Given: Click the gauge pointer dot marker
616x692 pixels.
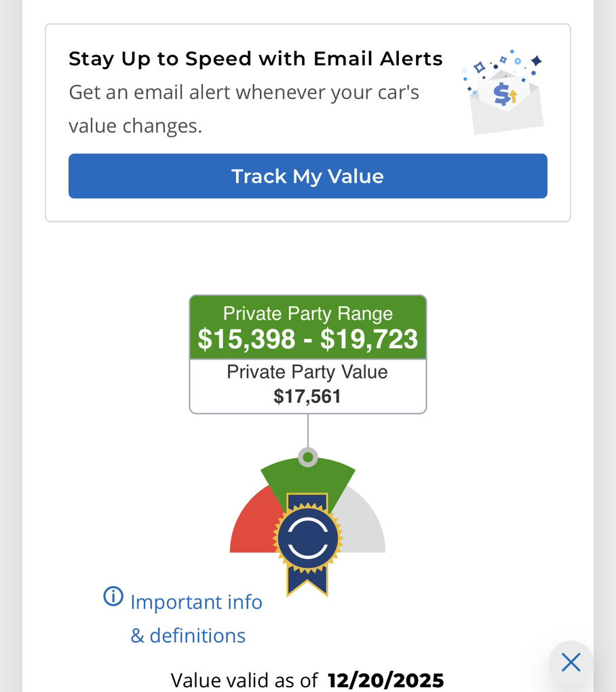Looking at the screenshot, I should (x=308, y=457).
